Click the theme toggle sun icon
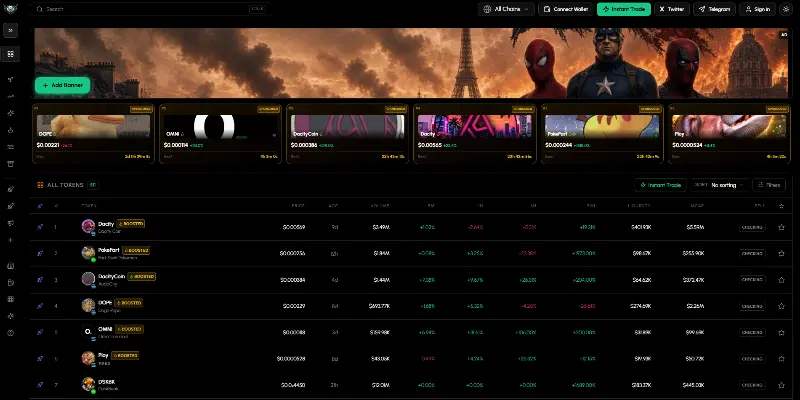Image resolution: width=800 pixels, height=400 pixels. (x=786, y=9)
